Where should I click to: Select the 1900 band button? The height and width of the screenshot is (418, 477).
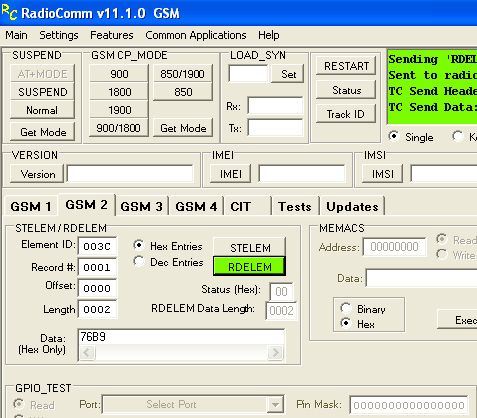pyautogui.click(x=119, y=110)
